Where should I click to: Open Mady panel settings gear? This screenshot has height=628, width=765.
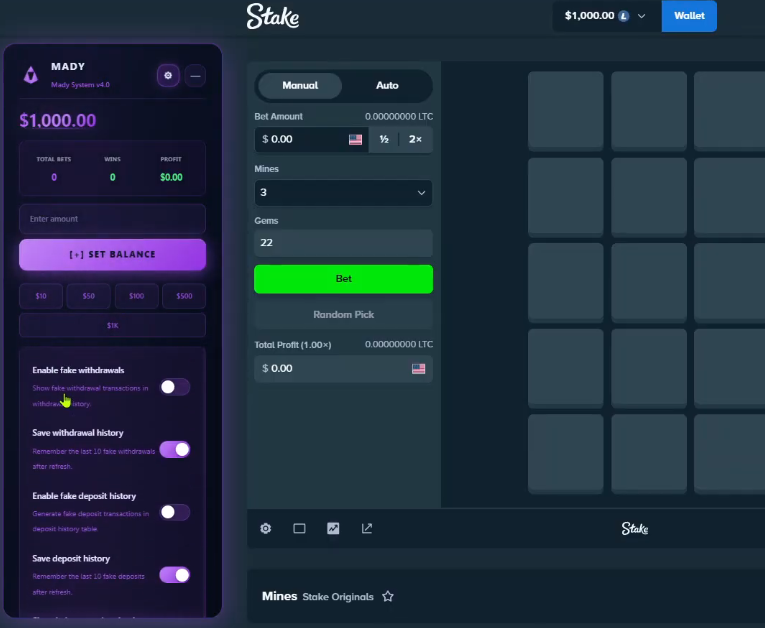(x=168, y=76)
